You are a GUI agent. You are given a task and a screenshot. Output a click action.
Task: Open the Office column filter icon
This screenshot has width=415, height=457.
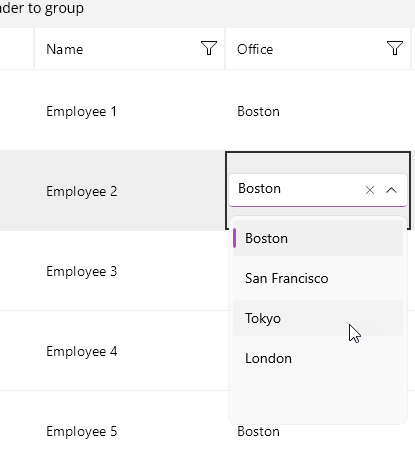[395, 48]
